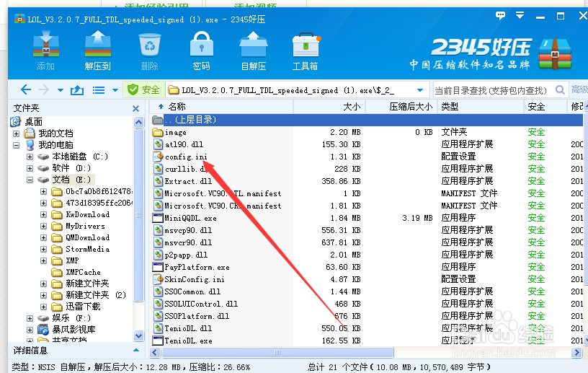The image size is (588, 373).
Task: Expand the 我的文档 tree node
Action: pos(16,133)
